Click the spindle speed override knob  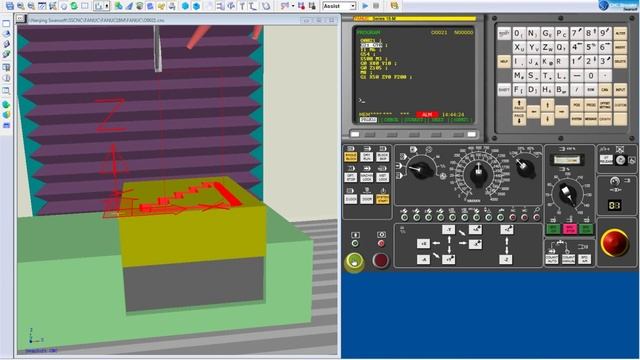(x=567, y=194)
